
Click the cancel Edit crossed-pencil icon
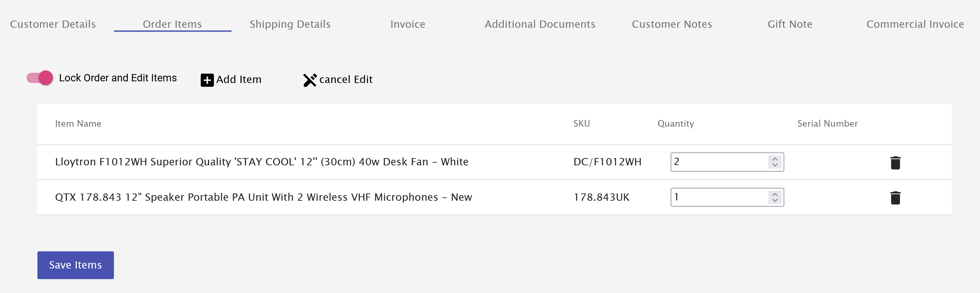[x=310, y=80]
